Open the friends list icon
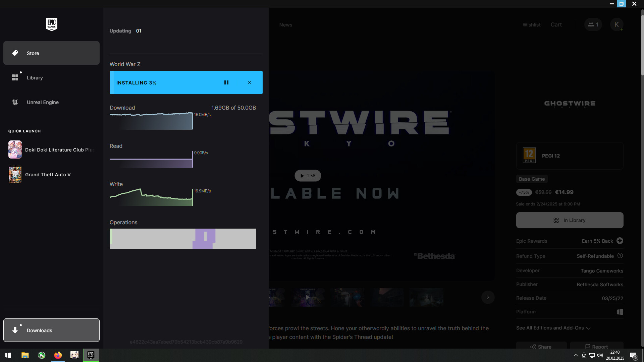This screenshot has width=644, height=362. (593, 24)
